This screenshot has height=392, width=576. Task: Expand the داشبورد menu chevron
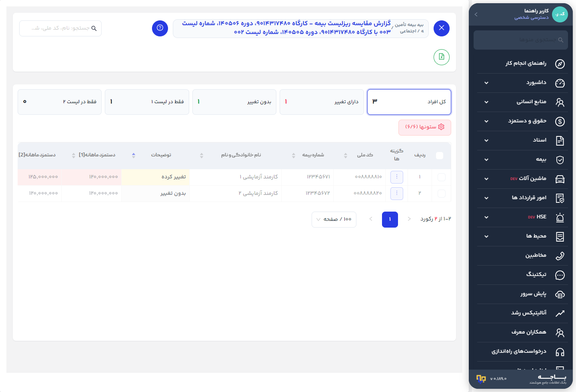tap(486, 83)
